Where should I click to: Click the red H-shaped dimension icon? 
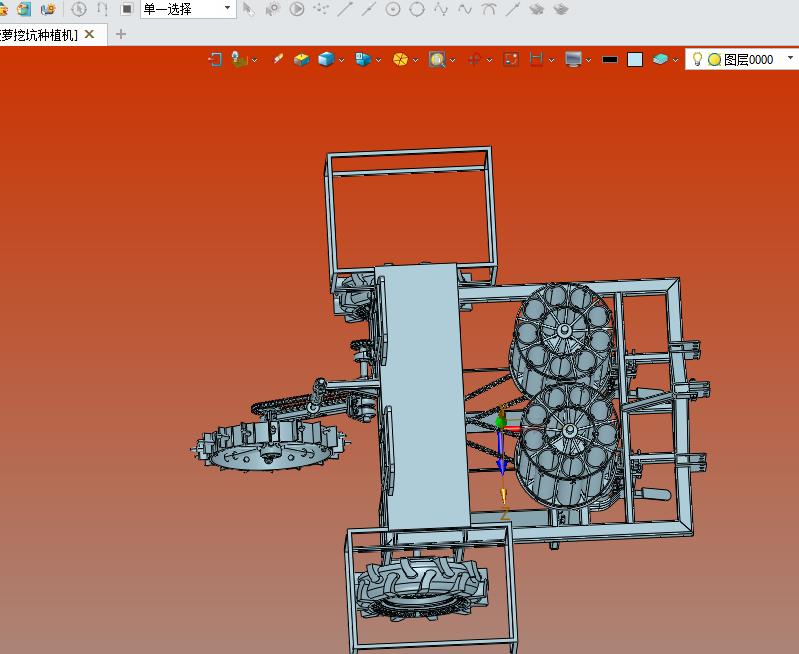click(x=536, y=60)
